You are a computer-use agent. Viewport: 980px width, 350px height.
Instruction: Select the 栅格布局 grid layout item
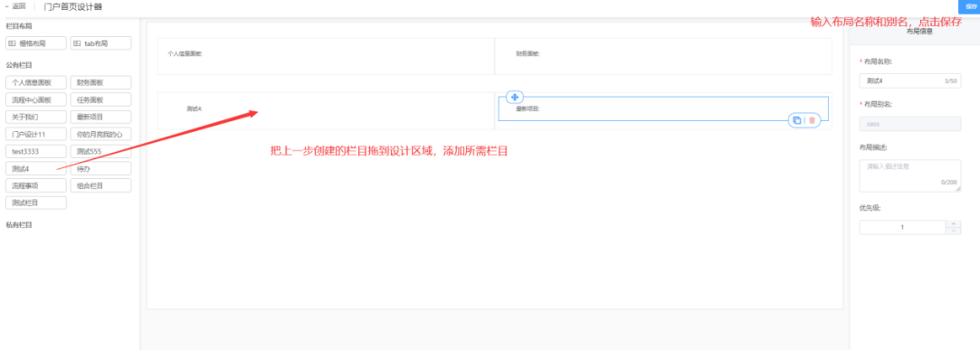point(35,43)
